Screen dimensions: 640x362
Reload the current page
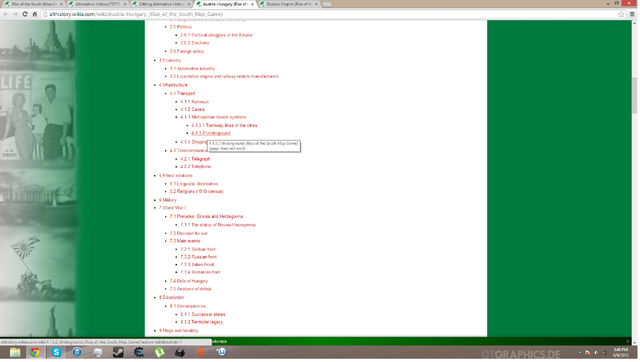tap(25, 14)
